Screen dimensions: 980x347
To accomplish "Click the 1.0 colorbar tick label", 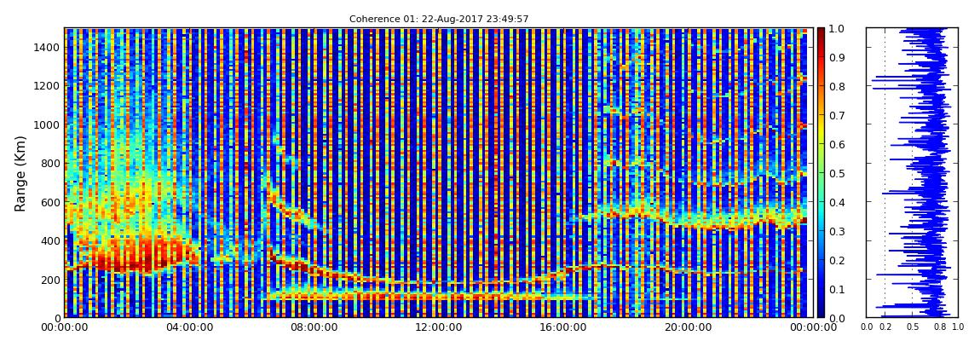I will (837, 29).
